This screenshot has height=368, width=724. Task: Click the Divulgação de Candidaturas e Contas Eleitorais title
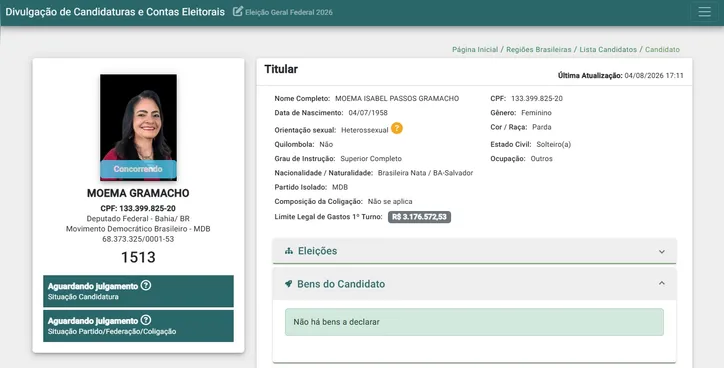click(115, 12)
